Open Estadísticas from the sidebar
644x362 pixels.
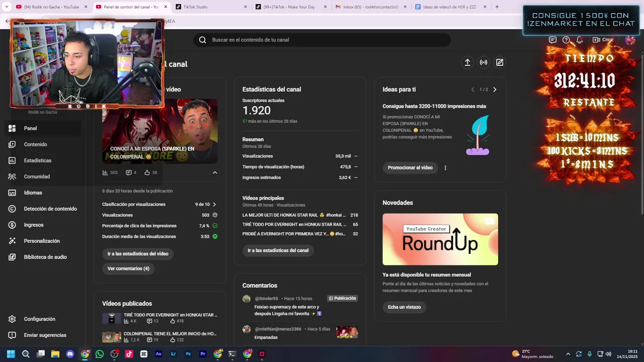[x=43, y=160]
